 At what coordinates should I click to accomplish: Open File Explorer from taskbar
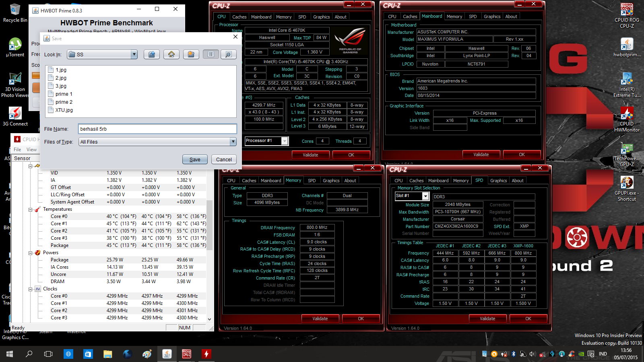coord(107,354)
